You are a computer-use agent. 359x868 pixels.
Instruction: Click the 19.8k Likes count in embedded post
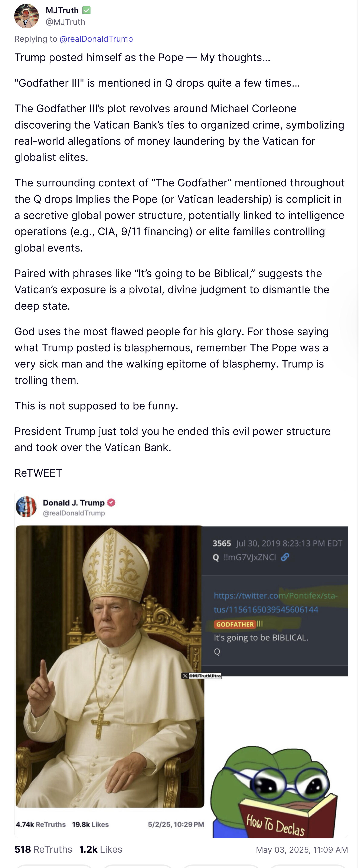pyautogui.click(x=90, y=824)
